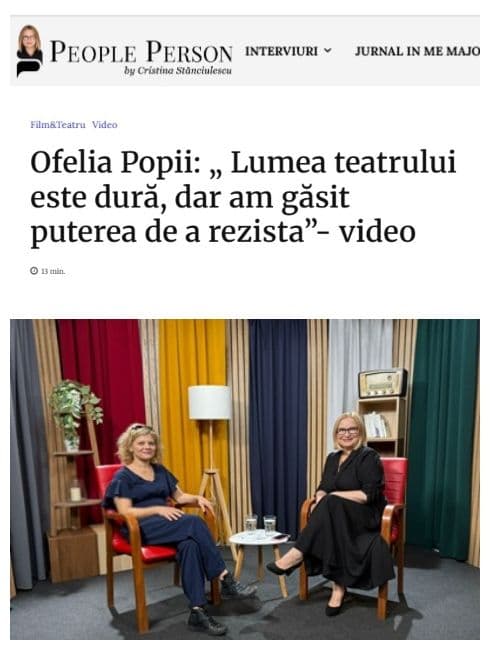Open the Film&Teatru category link
The width and height of the screenshot is (490, 650).
click(x=58, y=124)
